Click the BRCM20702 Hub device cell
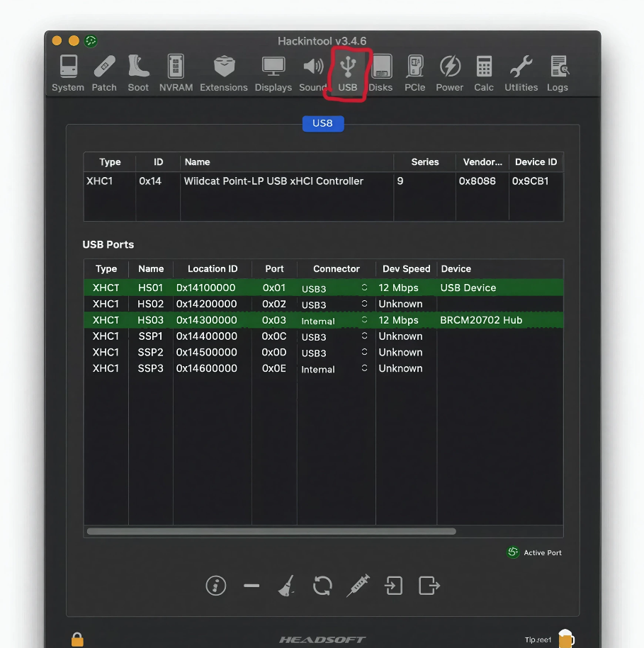 (x=481, y=320)
